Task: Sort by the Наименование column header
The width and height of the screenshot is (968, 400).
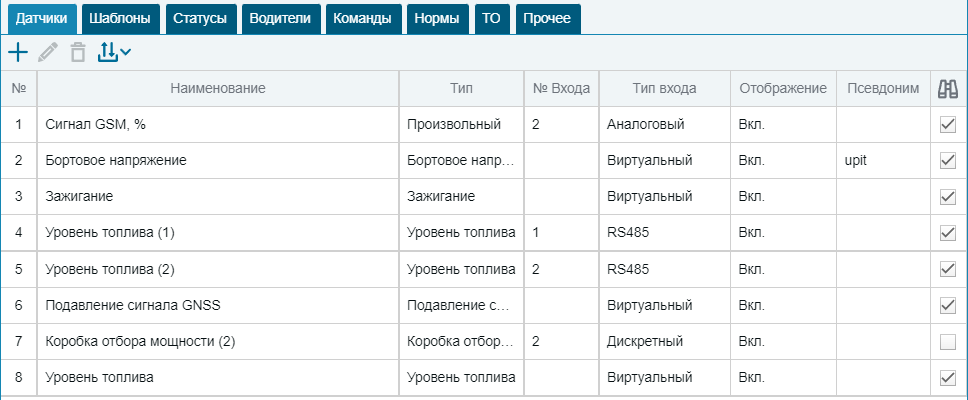Action: pos(218,89)
